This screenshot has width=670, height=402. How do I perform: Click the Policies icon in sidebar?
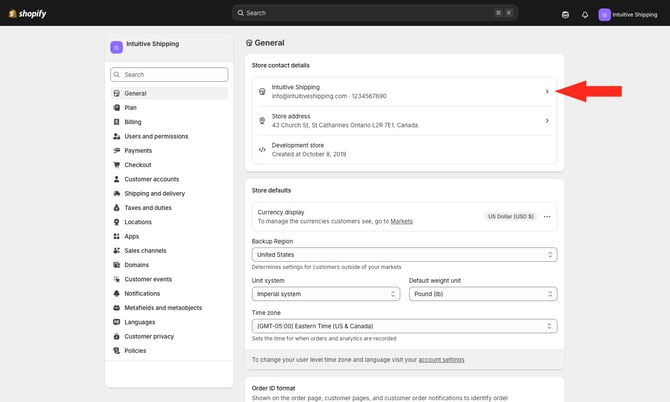coord(116,351)
